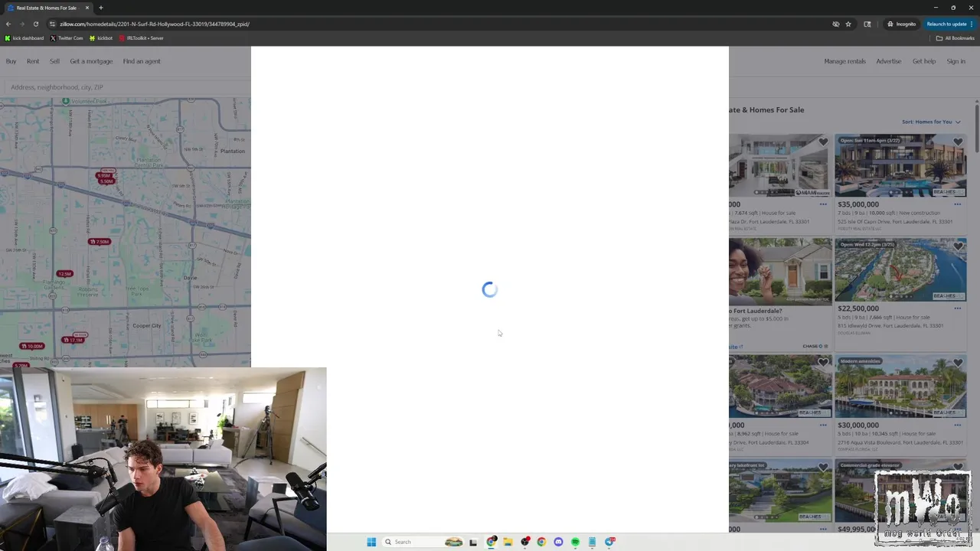Image resolution: width=980 pixels, height=551 pixels.
Task: Open 815 Idlewyld Drive address link
Action: [x=890, y=326]
